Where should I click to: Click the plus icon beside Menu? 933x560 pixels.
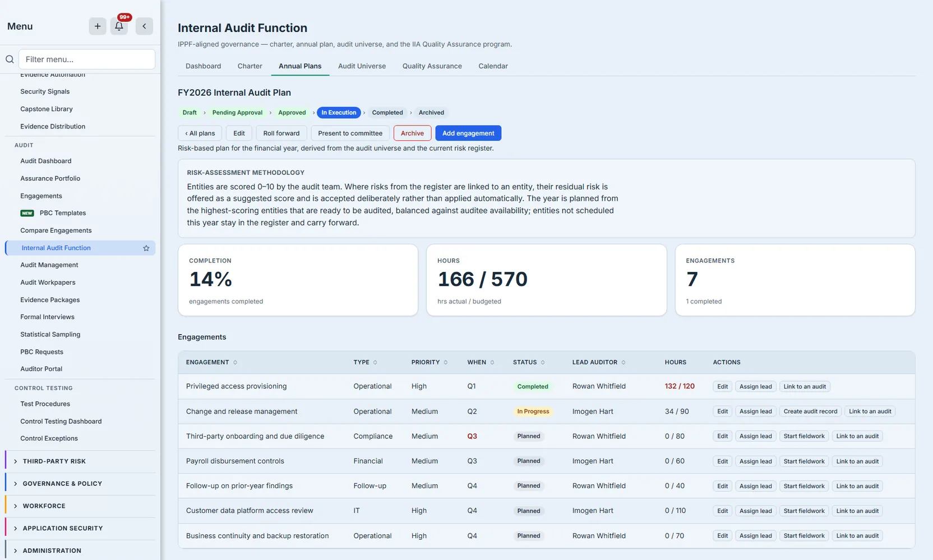(x=98, y=26)
